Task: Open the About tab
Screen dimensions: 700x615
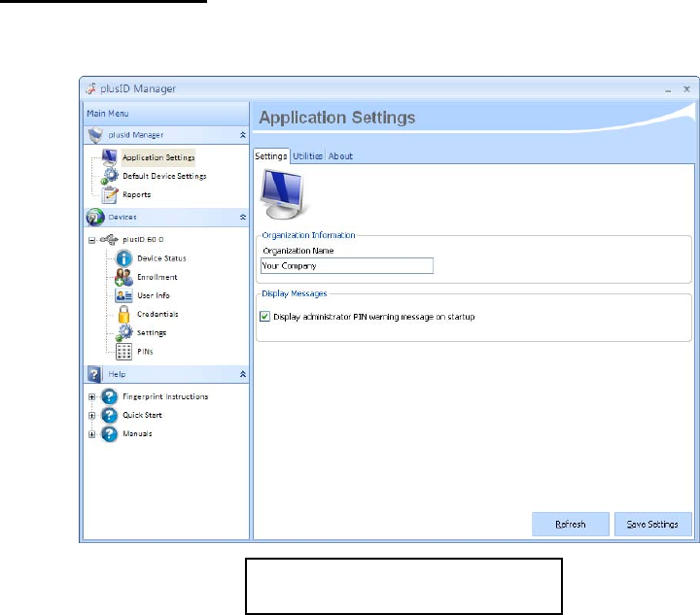Action: (x=340, y=156)
